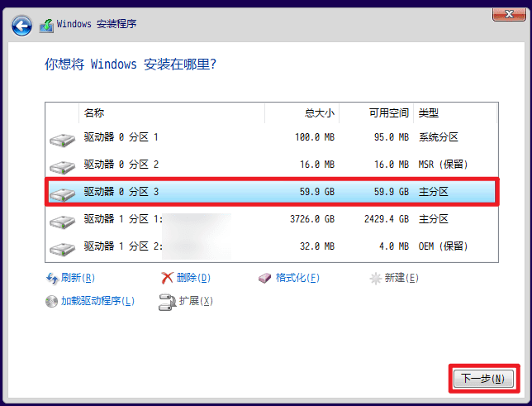Click the red X delete icon
This screenshot has width=532, height=406.
[x=167, y=278]
